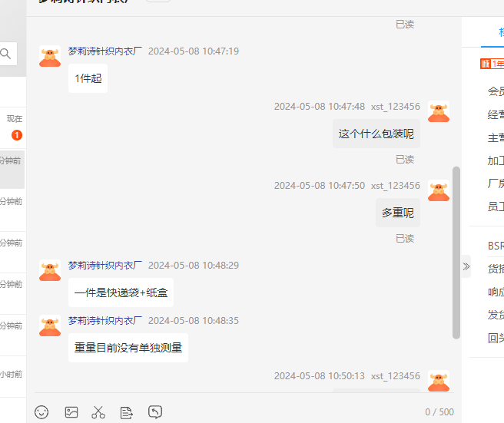Click the search magnifier icon
This screenshot has width=504, height=423.
click(x=5, y=54)
